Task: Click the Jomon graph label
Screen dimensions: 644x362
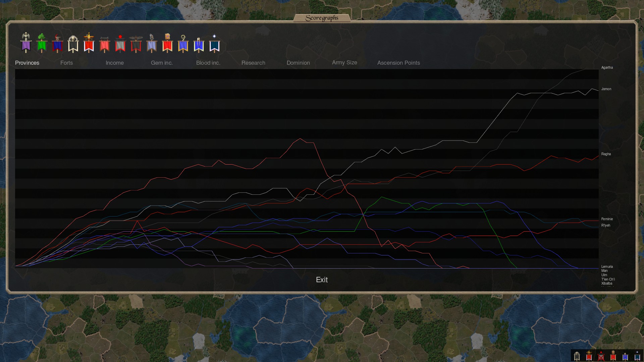Action: click(x=606, y=89)
